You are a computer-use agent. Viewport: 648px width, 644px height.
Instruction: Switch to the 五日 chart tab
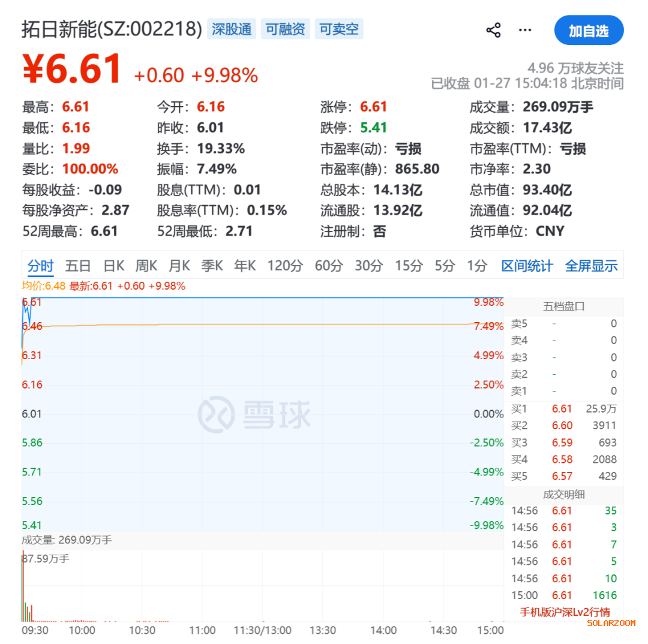pyautogui.click(x=78, y=266)
